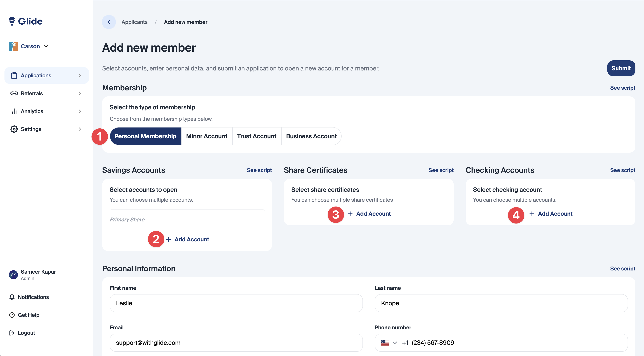Click the Notifications bell icon
This screenshot has height=356, width=644.
click(x=12, y=297)
